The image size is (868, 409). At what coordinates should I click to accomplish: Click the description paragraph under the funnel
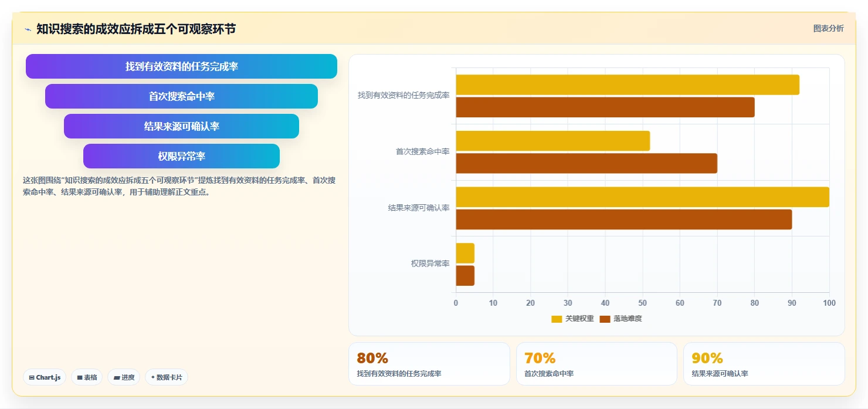click(x=179, y=186)
